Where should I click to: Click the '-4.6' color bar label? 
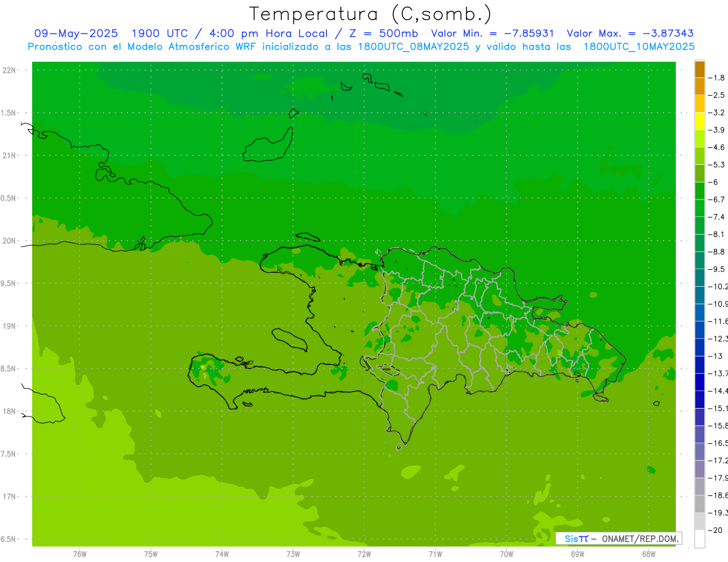(717, 147)
